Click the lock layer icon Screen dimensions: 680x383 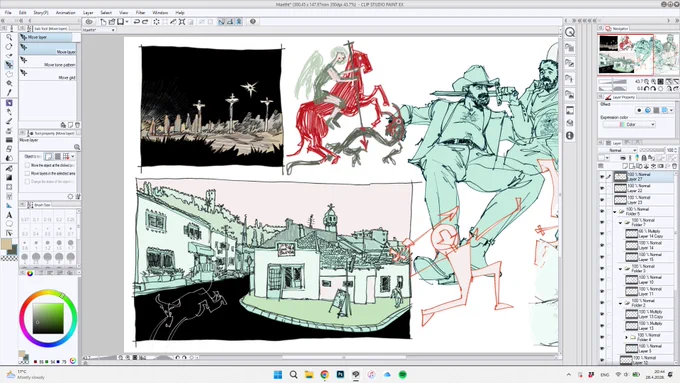click(644, 158)
